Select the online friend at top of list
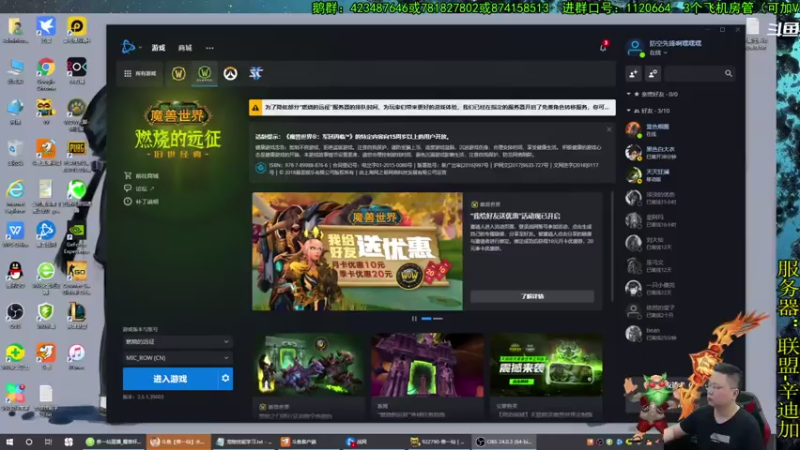Viewport: 800px width, 450px height. pos(680,130)
